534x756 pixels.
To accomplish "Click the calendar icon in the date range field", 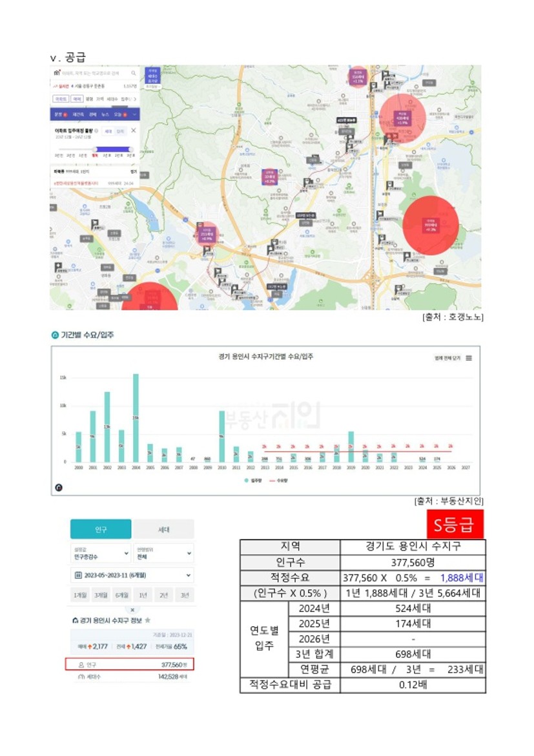I will coord(78,575).
